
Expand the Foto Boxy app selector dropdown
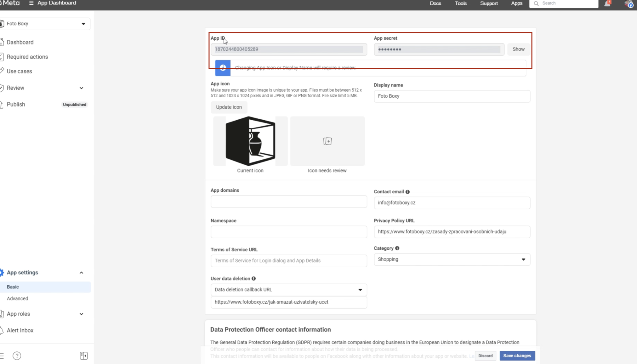(83, 24)
